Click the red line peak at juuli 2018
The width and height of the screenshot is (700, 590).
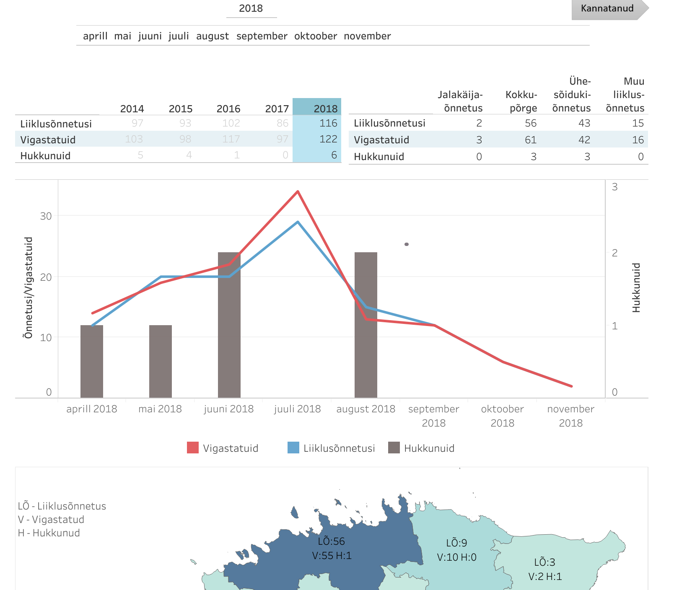(298, 191)
